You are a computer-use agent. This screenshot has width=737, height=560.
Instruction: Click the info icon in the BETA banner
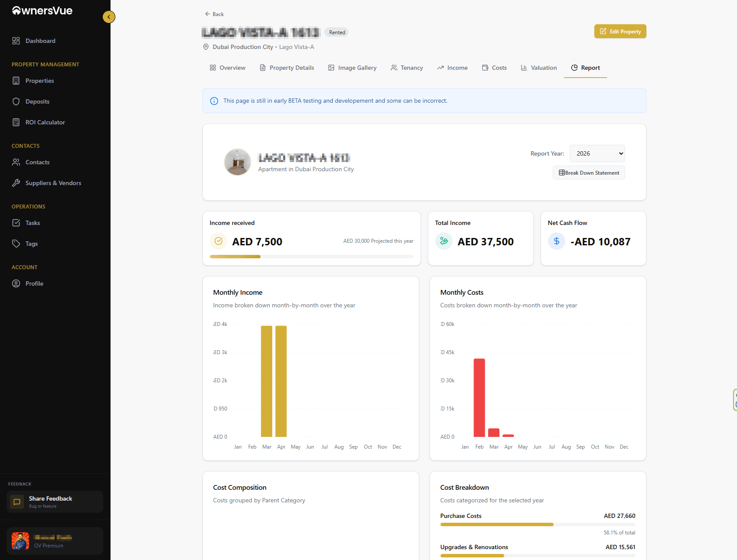click(x=214, y=101)
